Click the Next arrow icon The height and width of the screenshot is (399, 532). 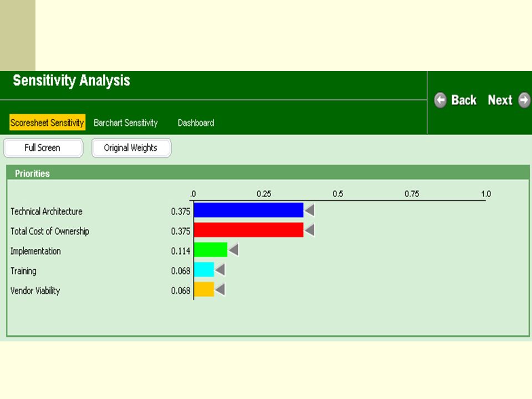tap(524, 100)
